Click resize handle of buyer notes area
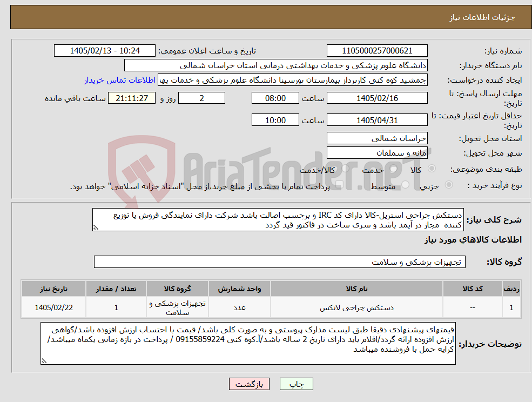This screenshot has height=402, width=532. click(43, 361)
